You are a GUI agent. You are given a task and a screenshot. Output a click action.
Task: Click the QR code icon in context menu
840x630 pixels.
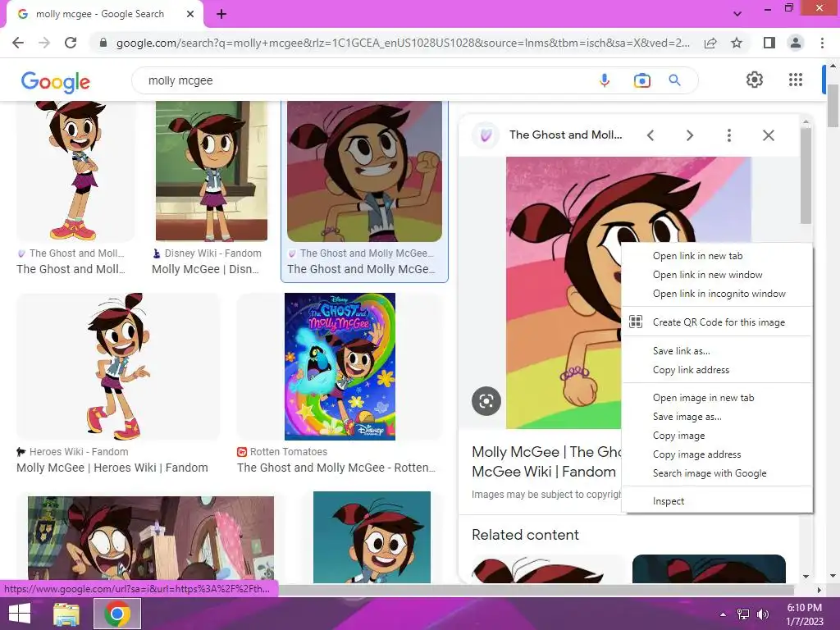coord(636,322)
